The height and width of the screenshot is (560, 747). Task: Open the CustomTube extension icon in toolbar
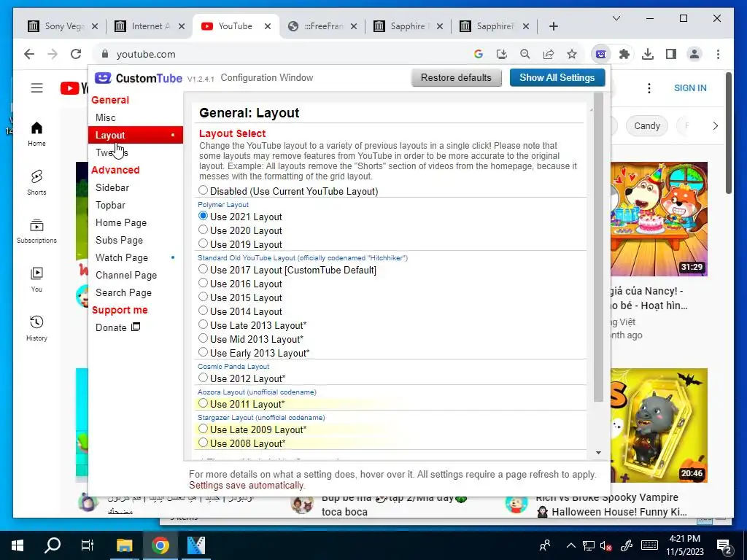coord(601,54)
